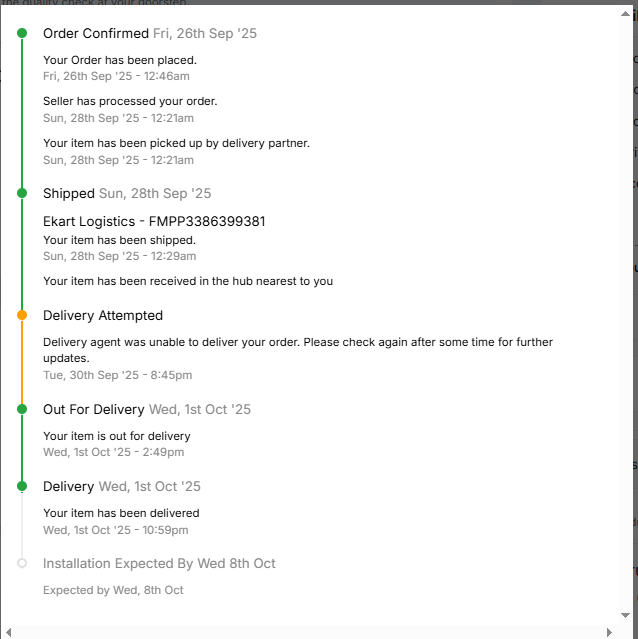
Task: Click the Out For Delivery heading
Action: (94, 409)
